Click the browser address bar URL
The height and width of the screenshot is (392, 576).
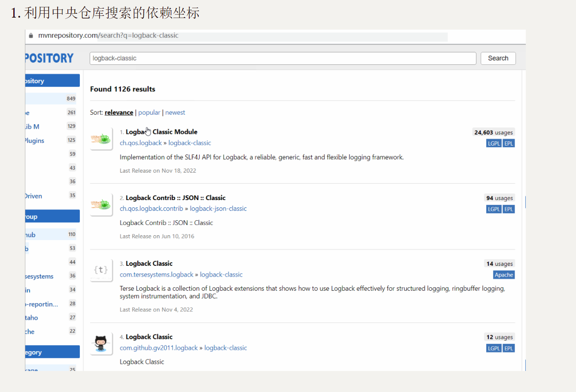108,36
